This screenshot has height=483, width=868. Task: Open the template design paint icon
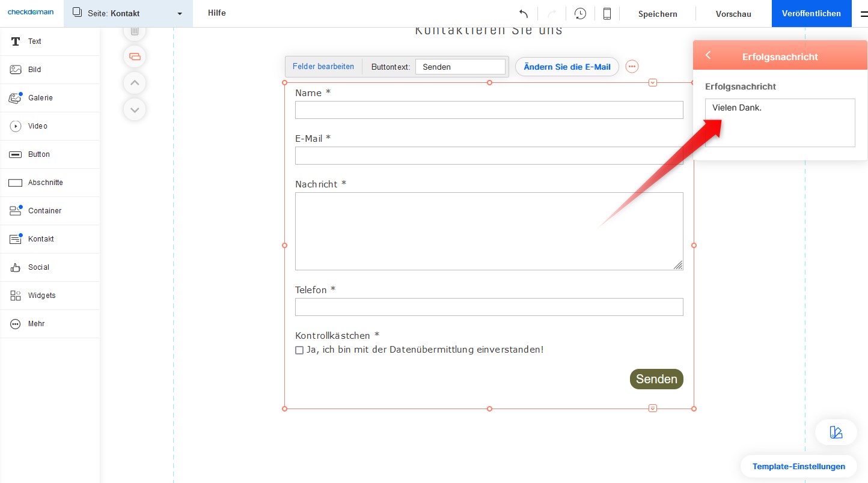(836, 432)
